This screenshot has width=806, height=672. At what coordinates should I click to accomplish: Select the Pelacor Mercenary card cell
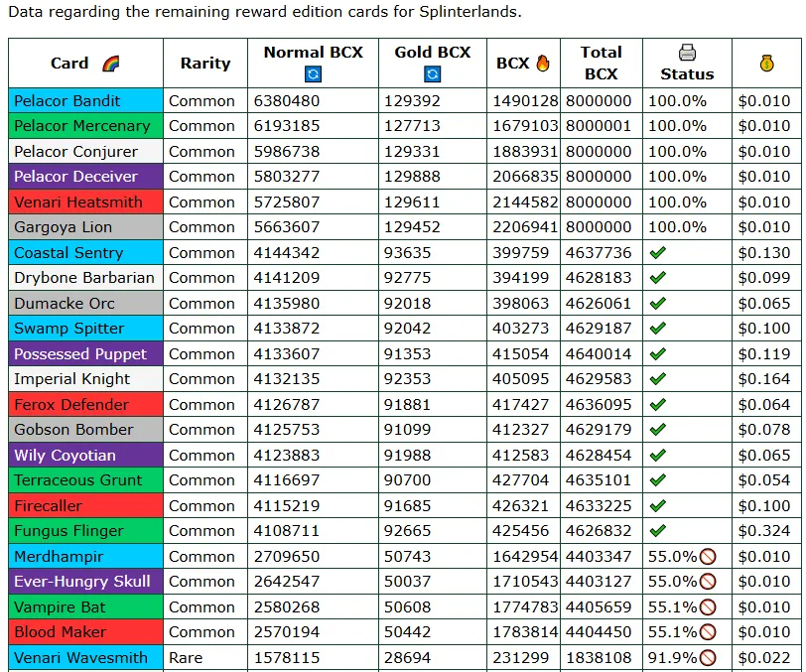85,126
